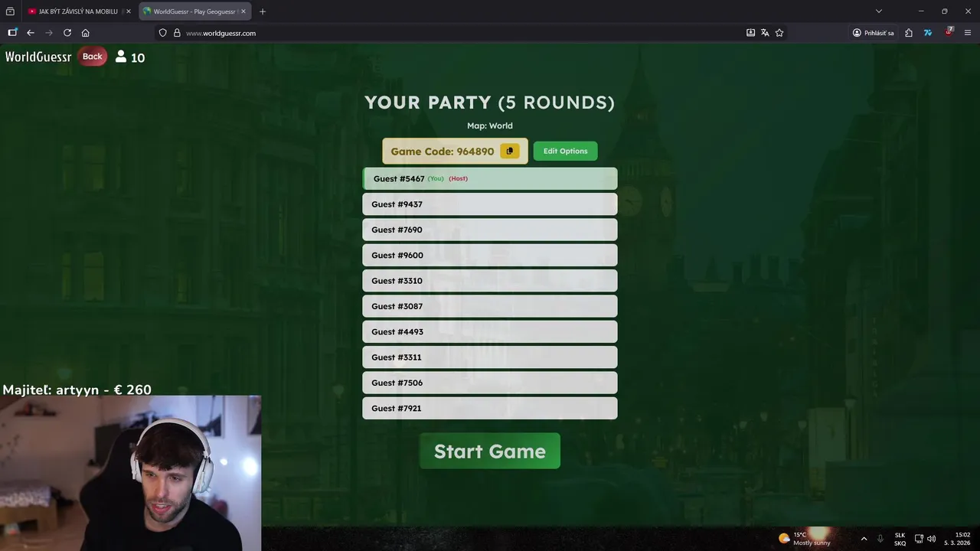
Task: Expand the list all tabs arrow
Action: [x=879, y=11]
